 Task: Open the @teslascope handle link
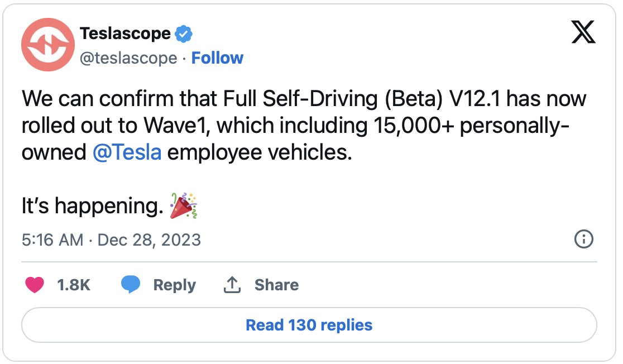tap(128, 58)
